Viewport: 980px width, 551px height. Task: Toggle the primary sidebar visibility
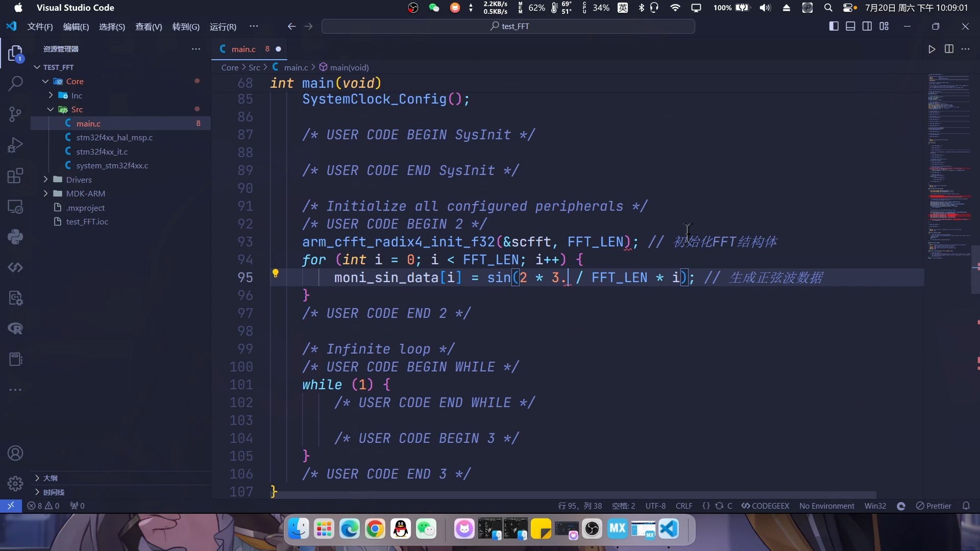834,27
